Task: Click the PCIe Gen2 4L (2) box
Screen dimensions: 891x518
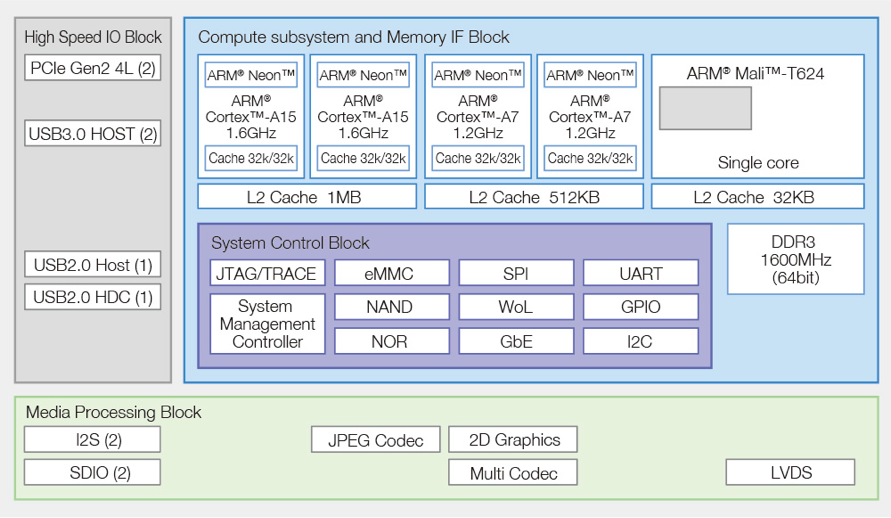Action: point(93,68)
